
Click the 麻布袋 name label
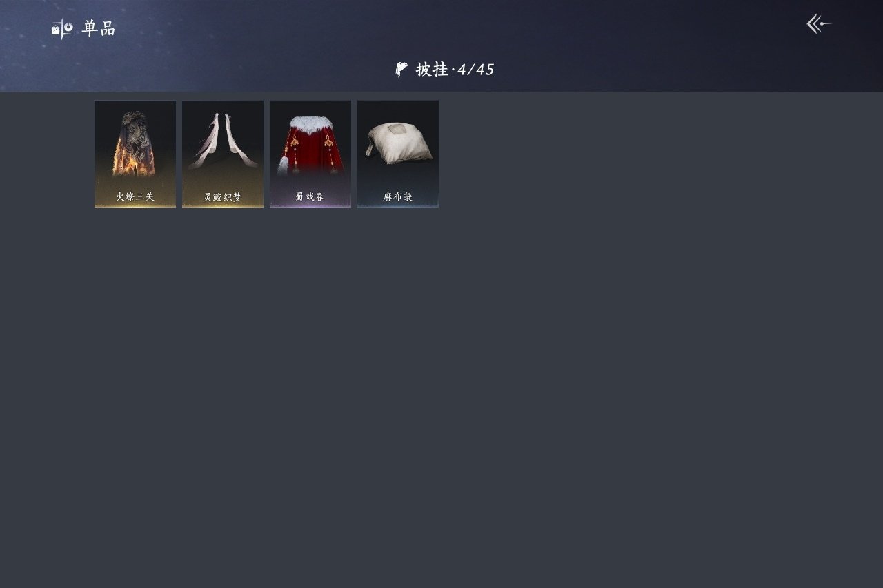398,197
